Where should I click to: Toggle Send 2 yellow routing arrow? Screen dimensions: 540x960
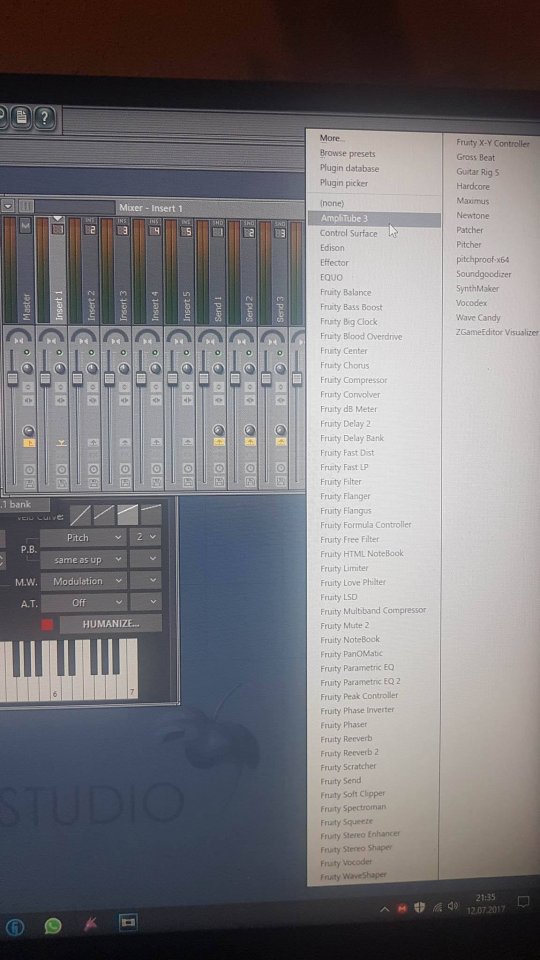(x=250, y=441)
